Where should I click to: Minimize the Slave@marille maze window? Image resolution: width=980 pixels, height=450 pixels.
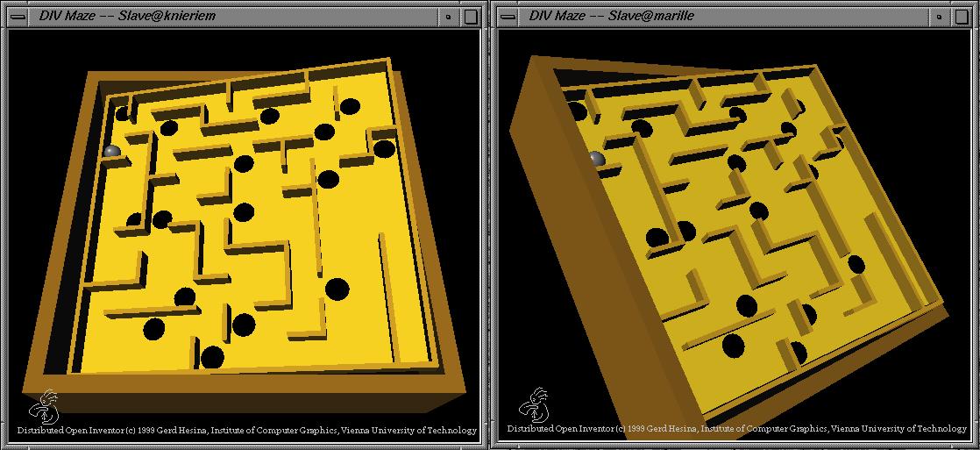pyautogui.click(x=937, y=17)
